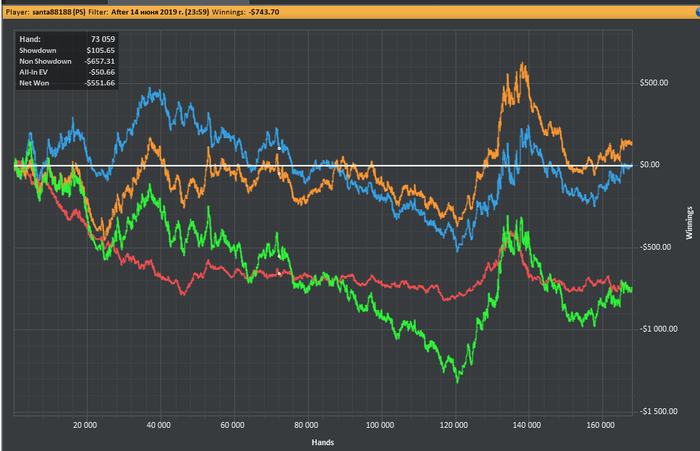Click the Net Won -$551.66 tooltip row
Screen dimensions: 700x451
click(x=67, y=83)
